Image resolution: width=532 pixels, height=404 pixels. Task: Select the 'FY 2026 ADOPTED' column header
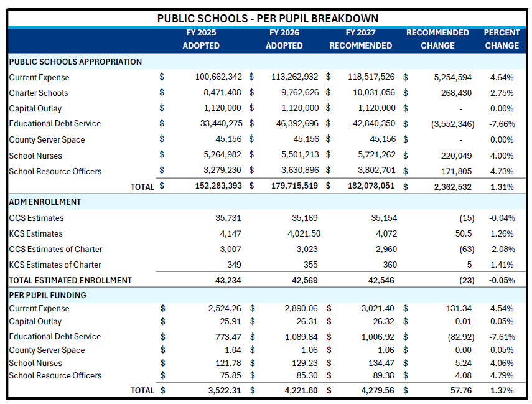pyautogui.click(x=284, y=39)
